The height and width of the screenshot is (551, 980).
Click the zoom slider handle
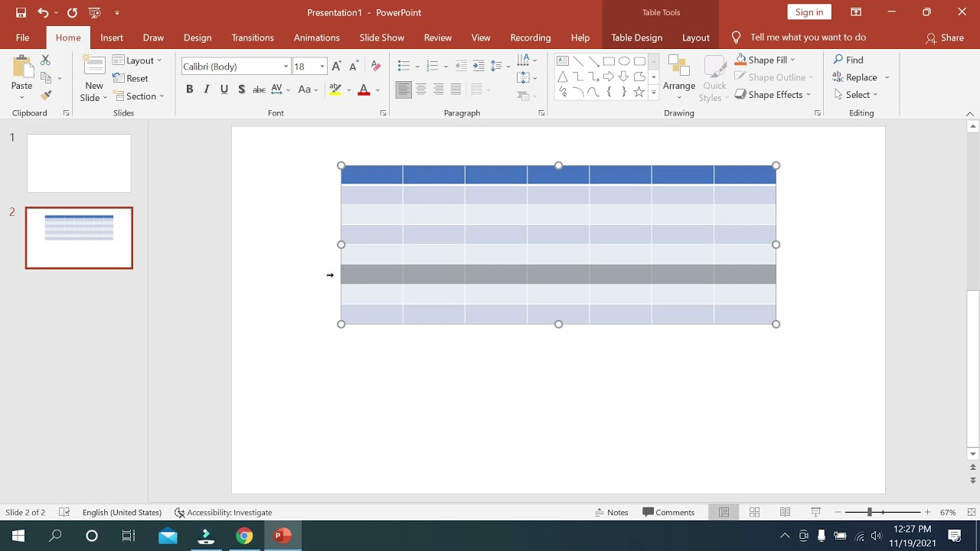coord(870,512)
